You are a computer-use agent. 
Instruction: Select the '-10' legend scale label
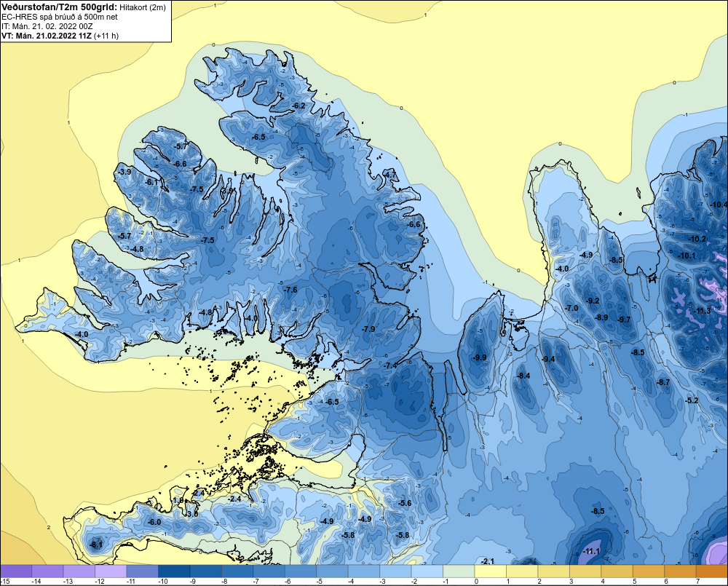[162, 582]
